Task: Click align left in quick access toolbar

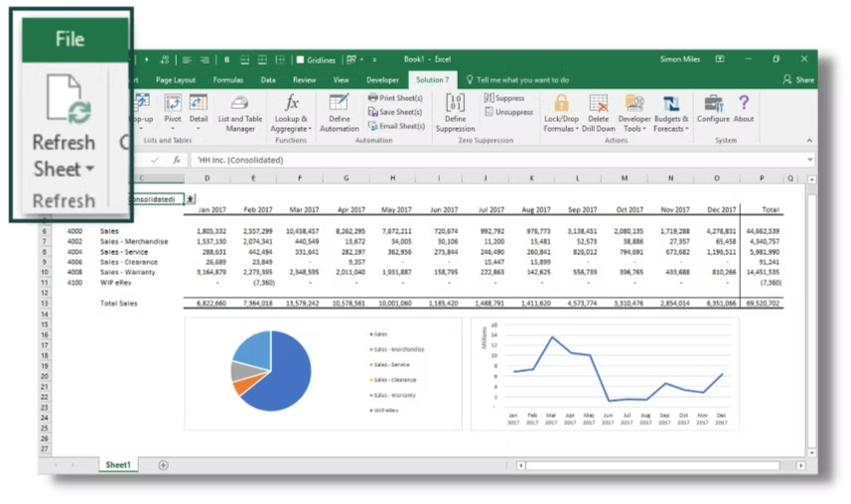Action: tap(187, 60)
